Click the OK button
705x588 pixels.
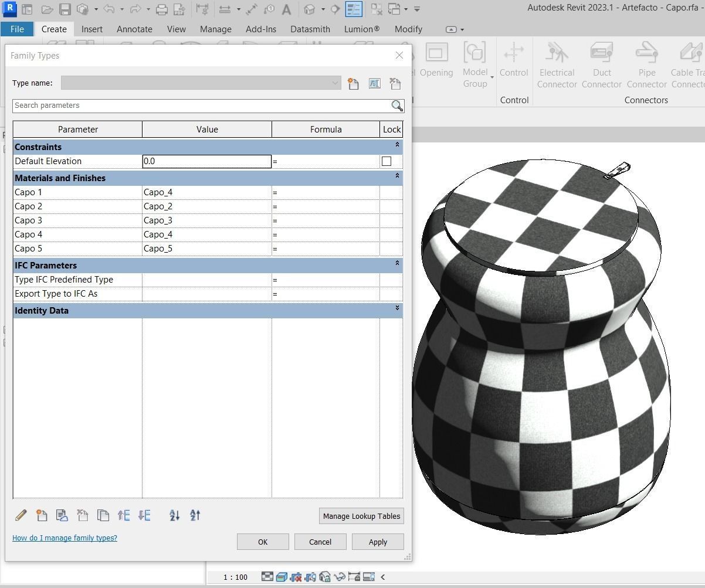263,542
